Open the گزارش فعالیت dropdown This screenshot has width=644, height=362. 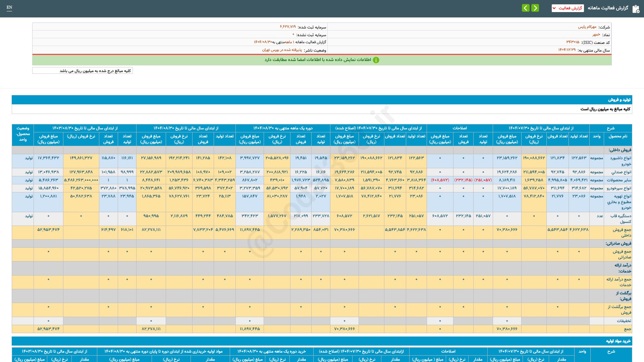568,8
